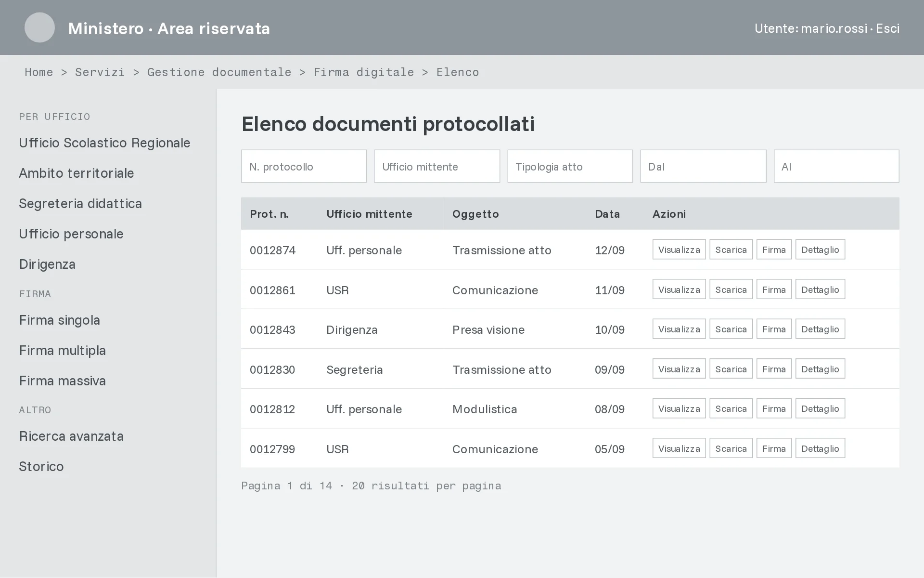Viewport: 924px width, 578px height.
Task: Click Visualizza for protocol 0012874
Action: [679, 250]
